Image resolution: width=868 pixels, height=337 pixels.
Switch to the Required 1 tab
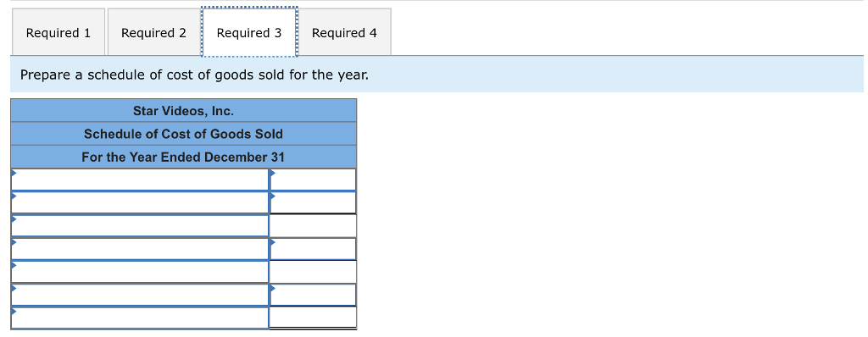pyautogui.click(x=58, y=32)
